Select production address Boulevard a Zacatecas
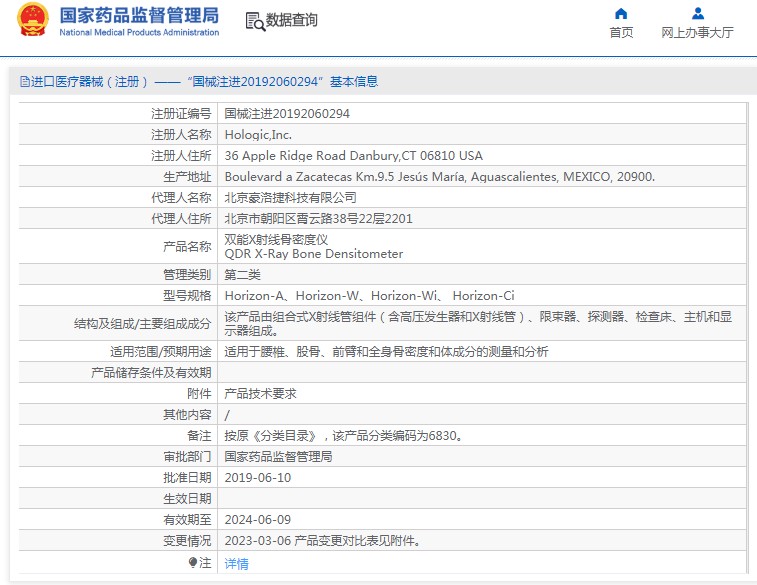The height and width of the screenshot is (585, 757). [x=439, y=177]
